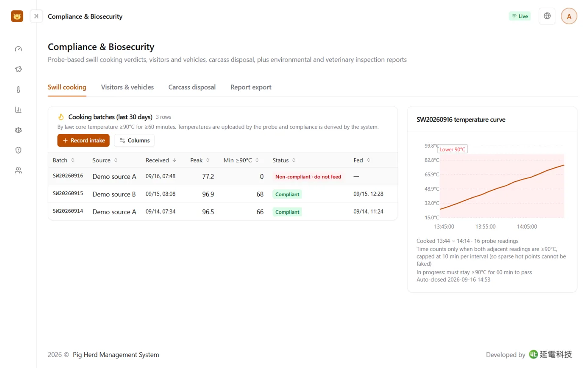Select the balance scales icon in sidebar
Image resolution: width=588 pixels, height=368 pixels.
(x=18, y=130)
